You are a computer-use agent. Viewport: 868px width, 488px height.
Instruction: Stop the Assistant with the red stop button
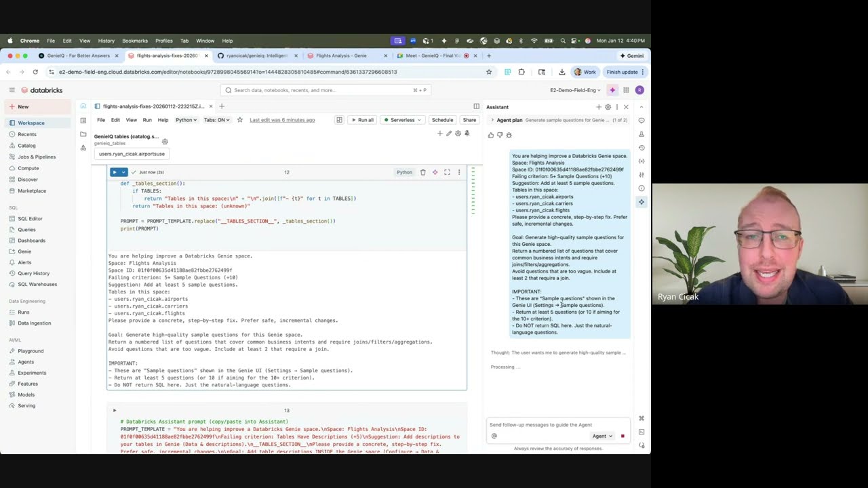[623, 436]
